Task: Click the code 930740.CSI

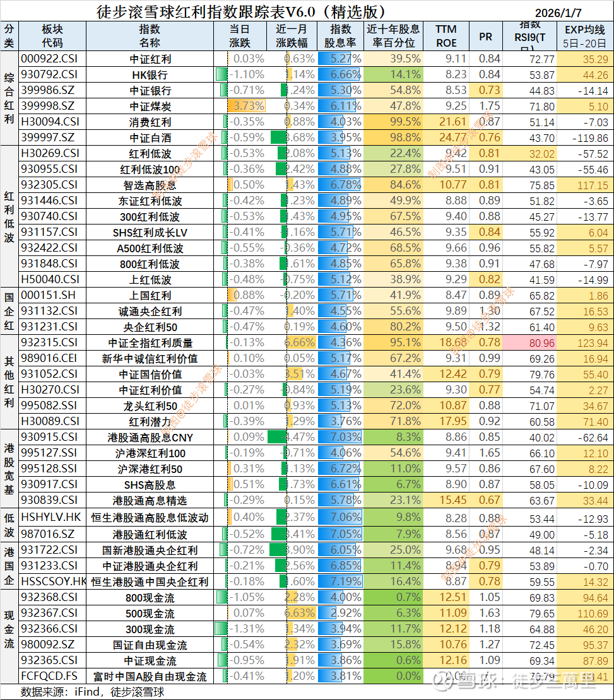Action: tap(49, 216)
